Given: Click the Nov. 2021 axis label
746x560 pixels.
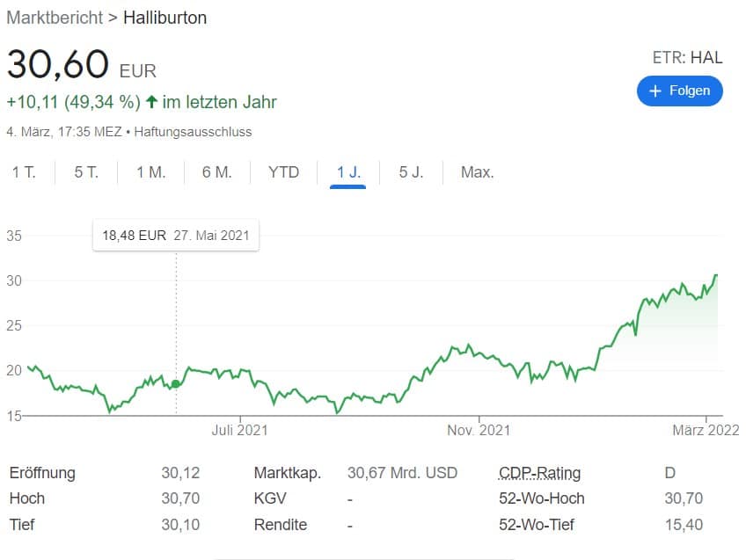Looking at the screenshot, I should (479, 430).
